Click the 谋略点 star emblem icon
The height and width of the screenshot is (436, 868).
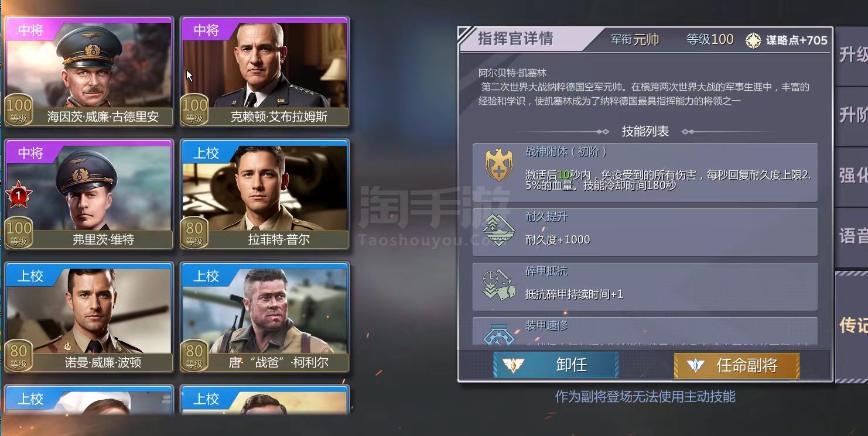tap(753, 40)
